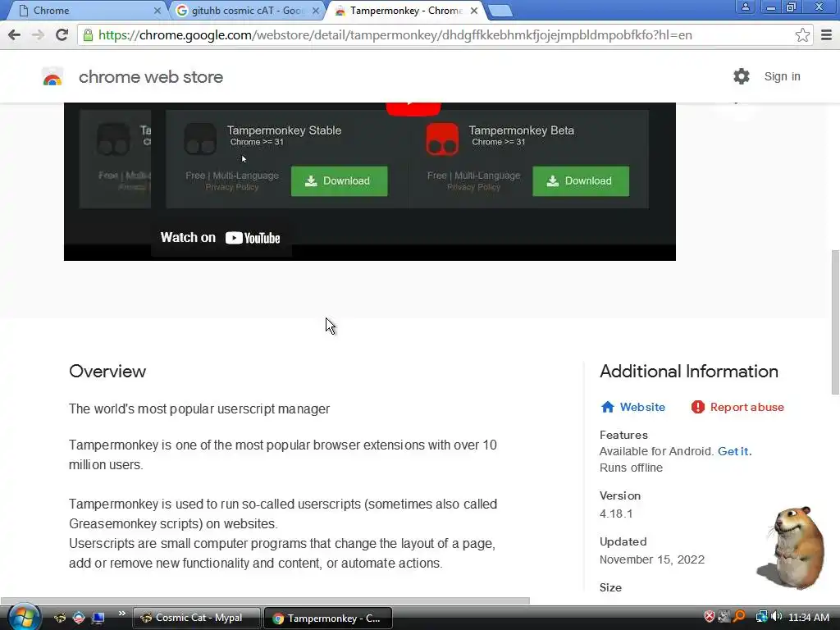Viewport: 840px width, 630px height.
Task: Click the Tampermonkey Beta red icon in video
Action: (442, 139)
